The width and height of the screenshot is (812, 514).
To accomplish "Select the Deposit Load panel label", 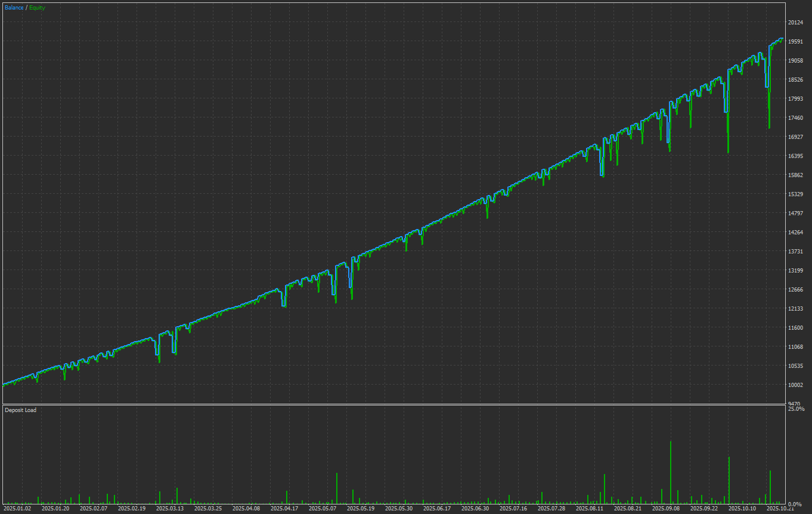I will click(20, 410).
